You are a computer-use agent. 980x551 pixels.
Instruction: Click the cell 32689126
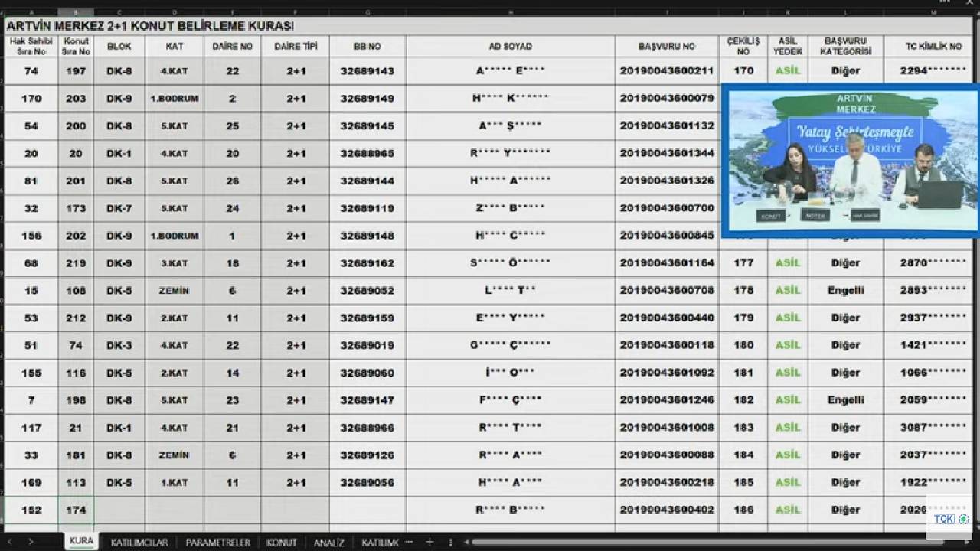coord(367,455)
